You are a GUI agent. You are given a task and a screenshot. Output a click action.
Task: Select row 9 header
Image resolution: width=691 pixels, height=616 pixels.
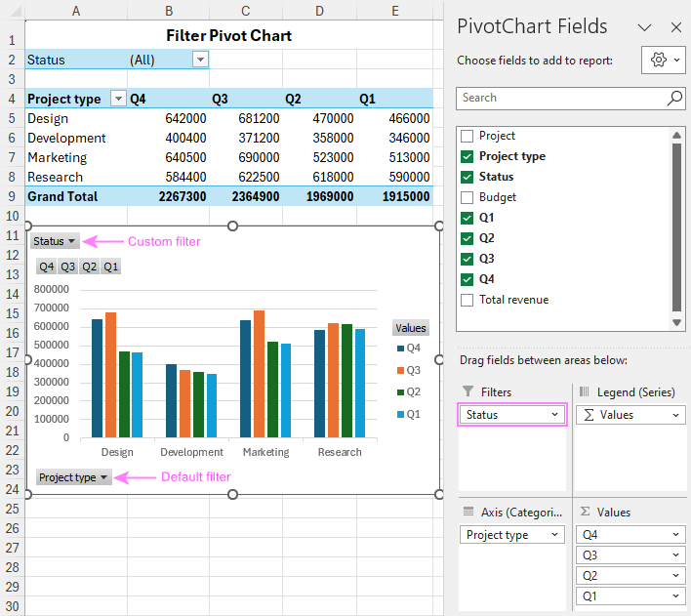[x=12, y=196]
